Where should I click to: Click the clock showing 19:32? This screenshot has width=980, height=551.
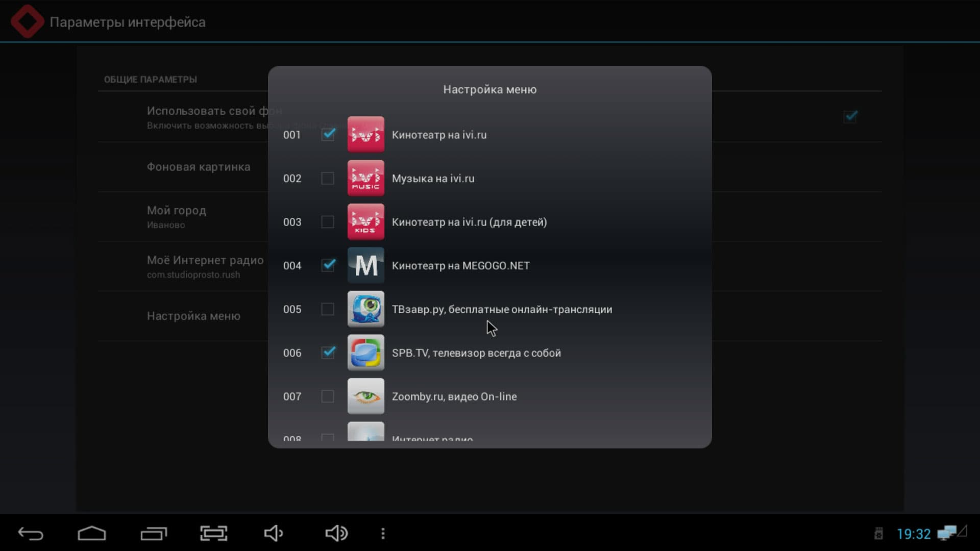pos(914,534)
